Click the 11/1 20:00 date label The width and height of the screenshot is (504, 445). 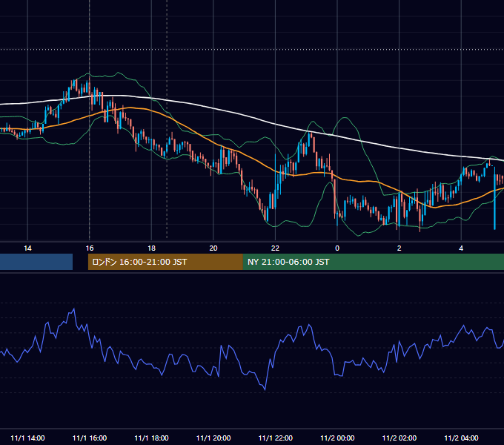pos(213,438)
